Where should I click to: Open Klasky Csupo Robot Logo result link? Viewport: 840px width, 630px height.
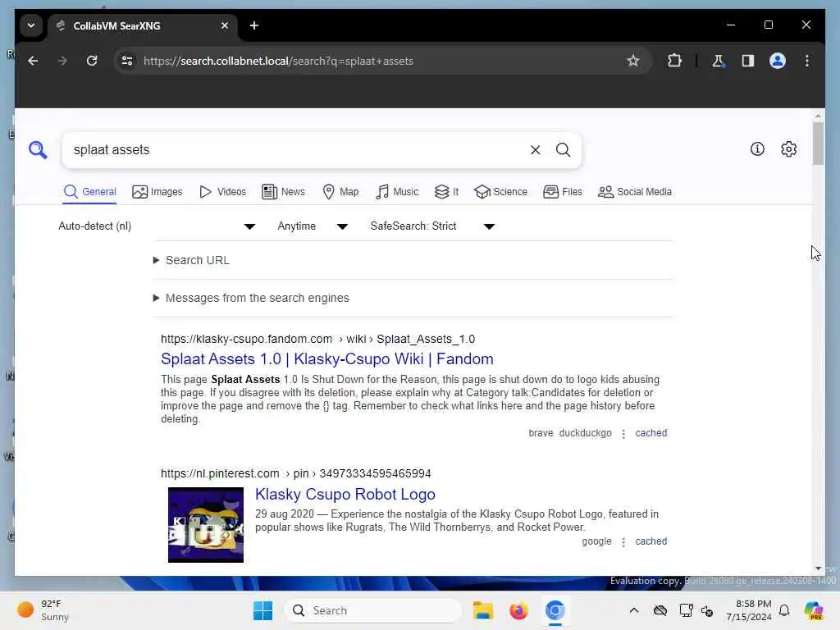345,495
